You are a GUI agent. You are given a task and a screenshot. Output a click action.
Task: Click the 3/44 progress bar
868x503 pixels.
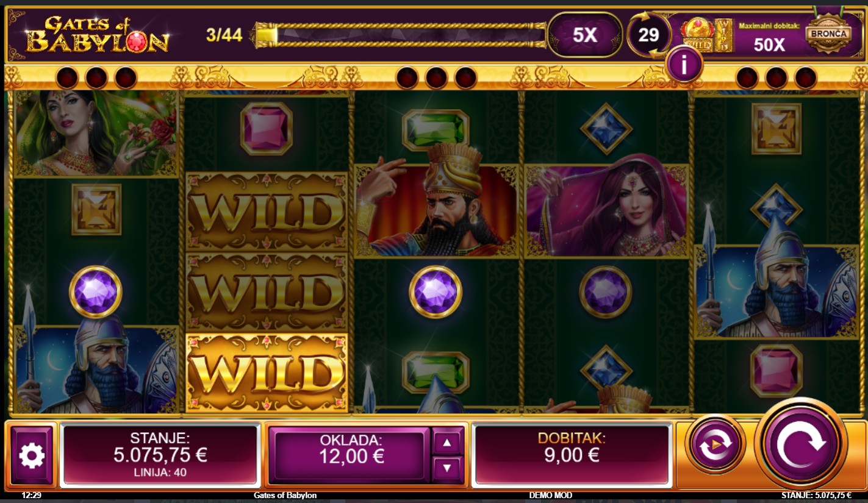[400, 35]
